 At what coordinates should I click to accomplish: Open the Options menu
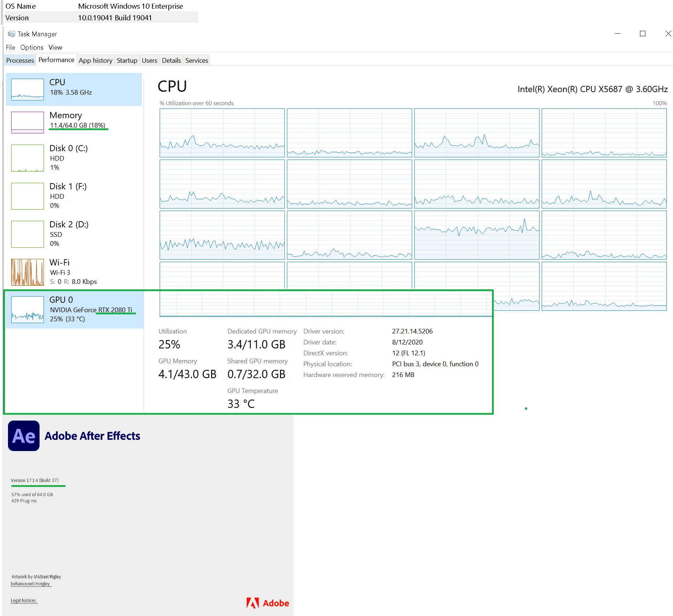(x=32, y=47)
